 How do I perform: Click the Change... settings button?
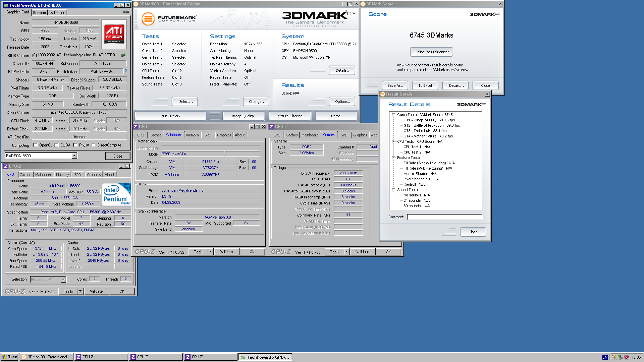pyautogui.click(x=257, y=102)
